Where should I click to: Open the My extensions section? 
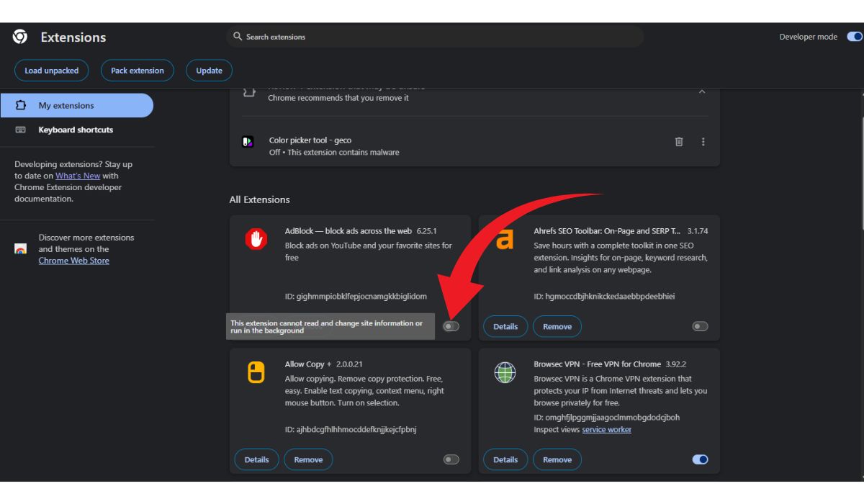pyautogui.click(x=76, y=105)
